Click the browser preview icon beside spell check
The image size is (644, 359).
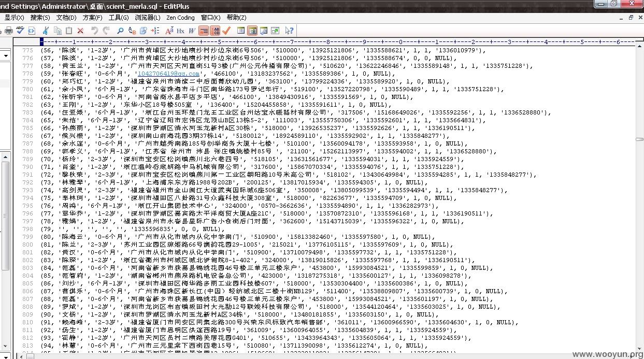coord(32,31)
